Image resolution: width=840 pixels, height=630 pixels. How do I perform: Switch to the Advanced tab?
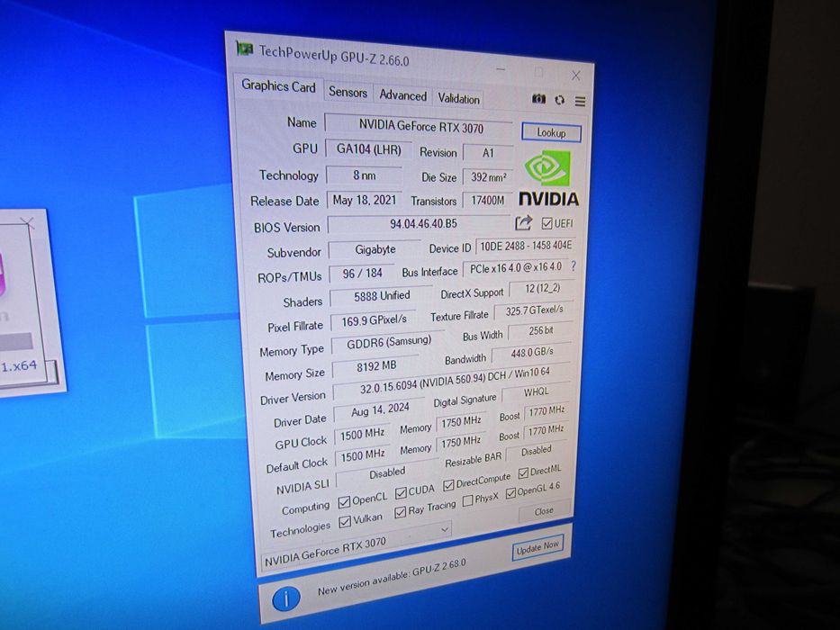pos(402,95)
